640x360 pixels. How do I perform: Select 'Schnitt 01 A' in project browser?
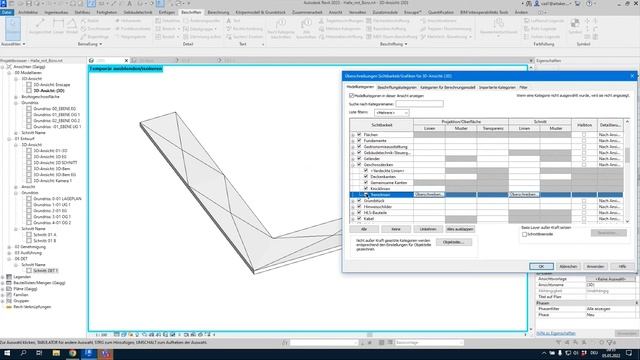tap(44, 235)
